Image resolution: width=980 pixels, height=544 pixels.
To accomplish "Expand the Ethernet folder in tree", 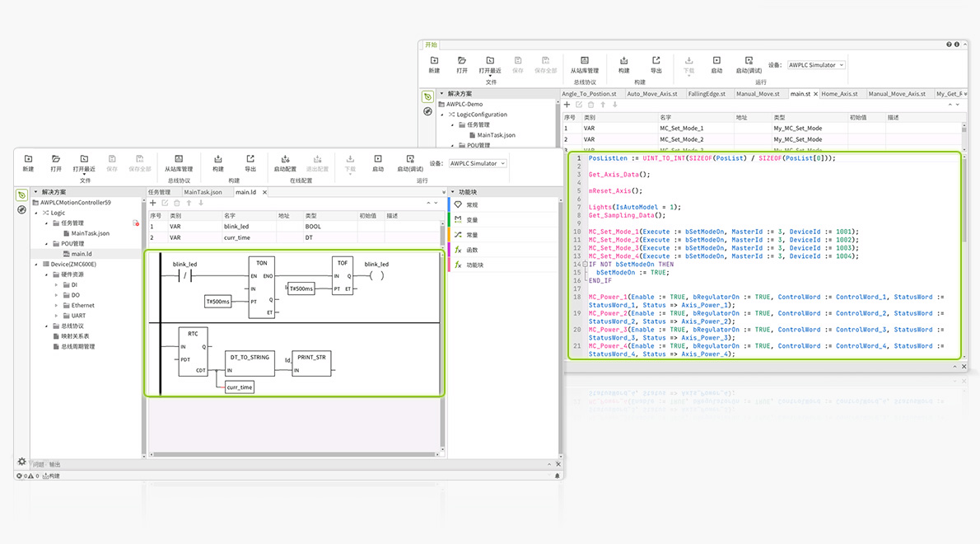I will click(x=56, y=306).
